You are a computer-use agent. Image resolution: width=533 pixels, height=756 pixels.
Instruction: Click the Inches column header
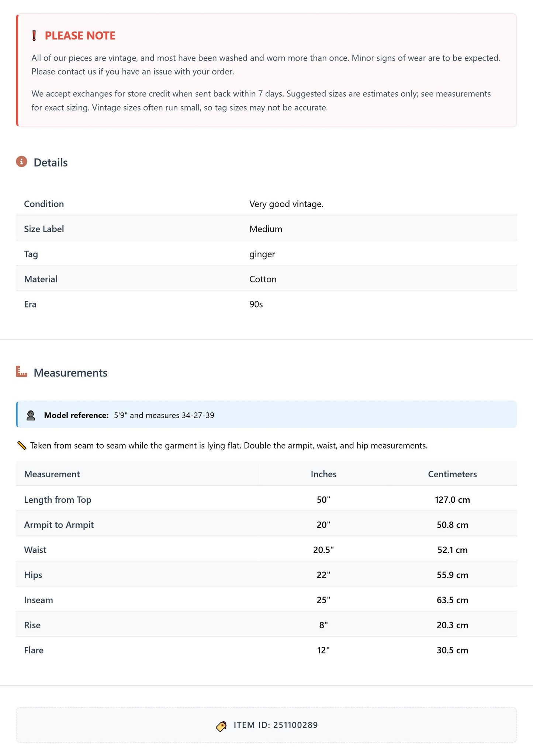tap(323, 474)
